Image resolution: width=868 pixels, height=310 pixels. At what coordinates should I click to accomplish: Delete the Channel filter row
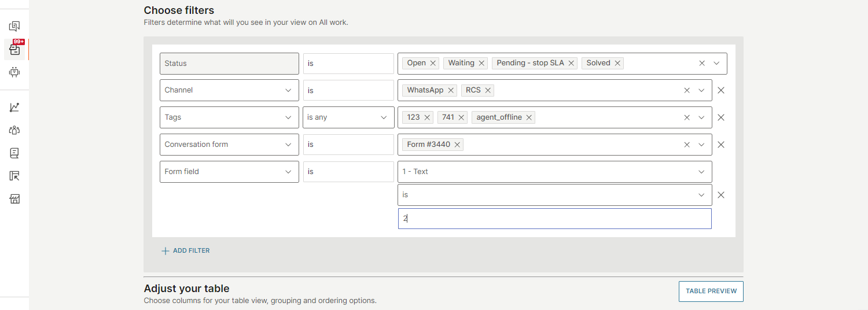point(721,90)
